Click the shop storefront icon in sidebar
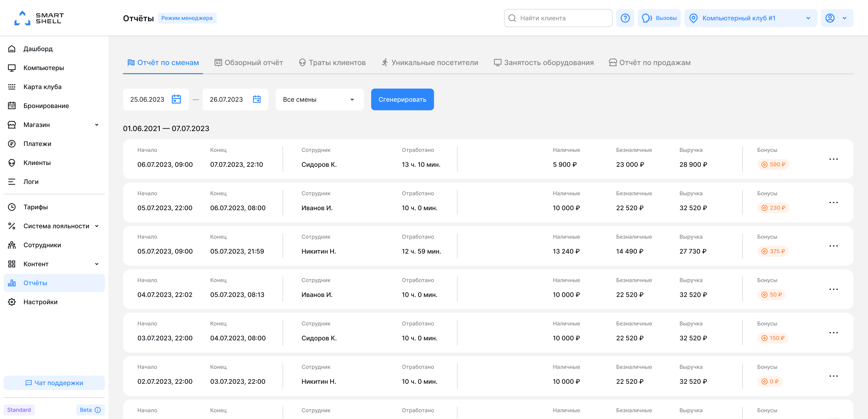This screenshot has width=868, height=419. coord(12,125)
